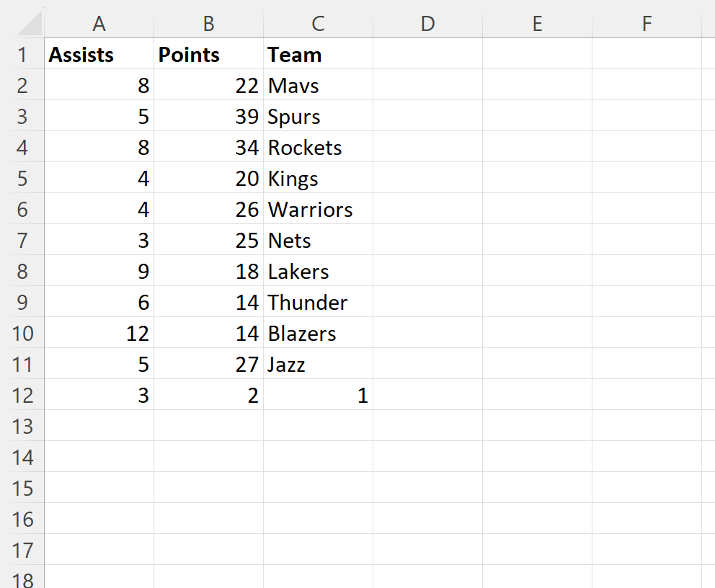Select the Assists cell showing 12
The height and width of the screenshot is (588, 715).
pos(99,334)
